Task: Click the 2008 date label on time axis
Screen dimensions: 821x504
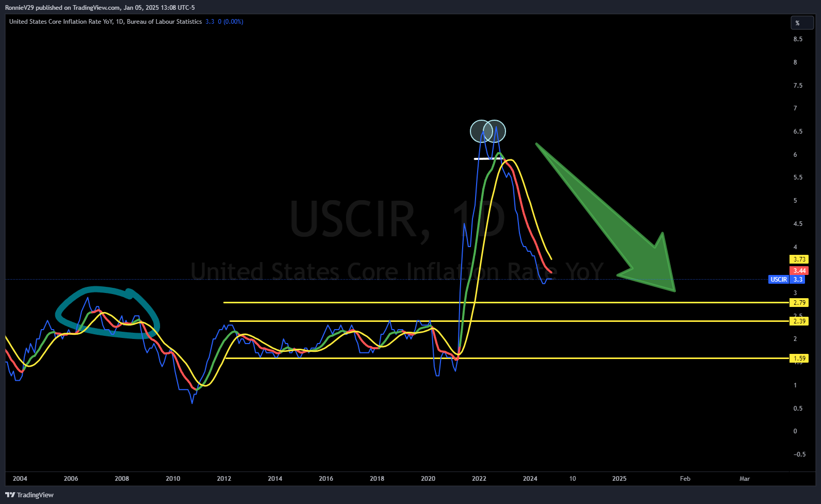Action: [x=122, y=479]
